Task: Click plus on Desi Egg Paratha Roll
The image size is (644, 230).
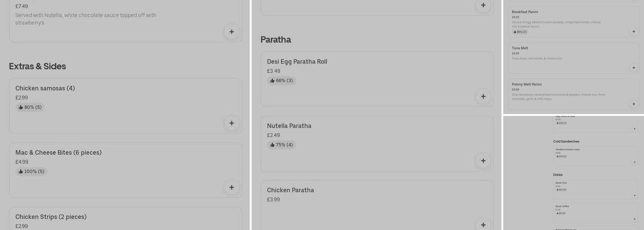Action: (x=483, y=97)
